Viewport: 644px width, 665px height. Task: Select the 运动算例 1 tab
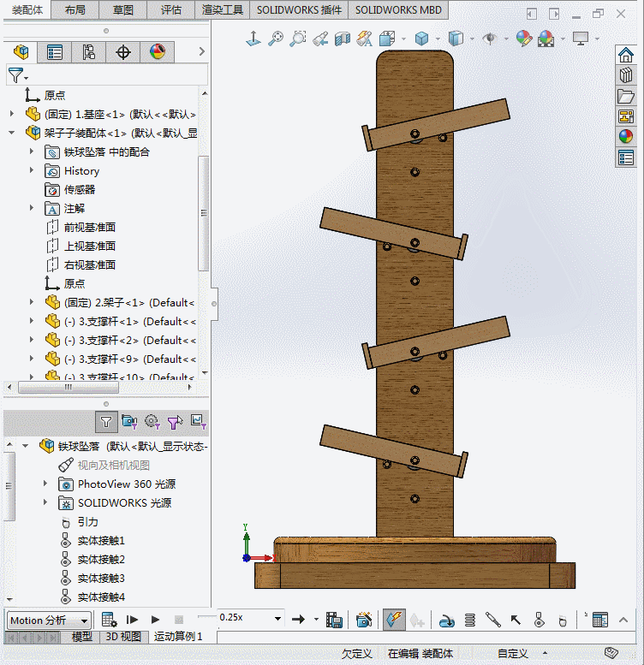pos(178,636)
